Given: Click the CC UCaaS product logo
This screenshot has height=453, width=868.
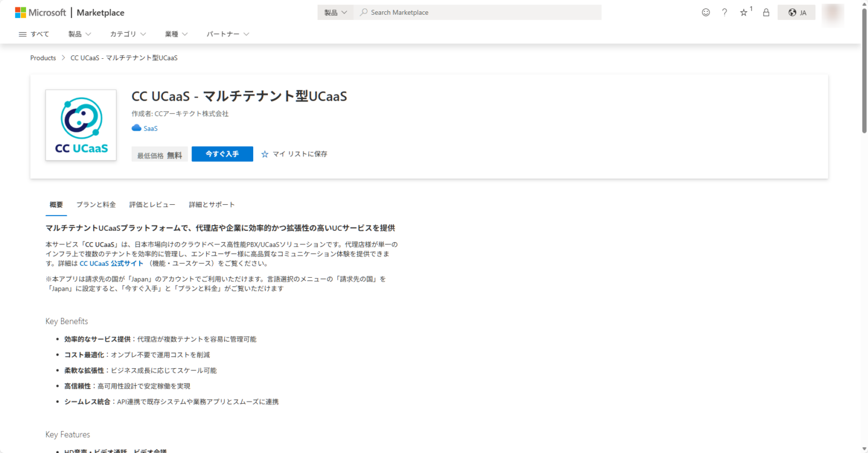Looking at the screenshot, I should point(80,125).
